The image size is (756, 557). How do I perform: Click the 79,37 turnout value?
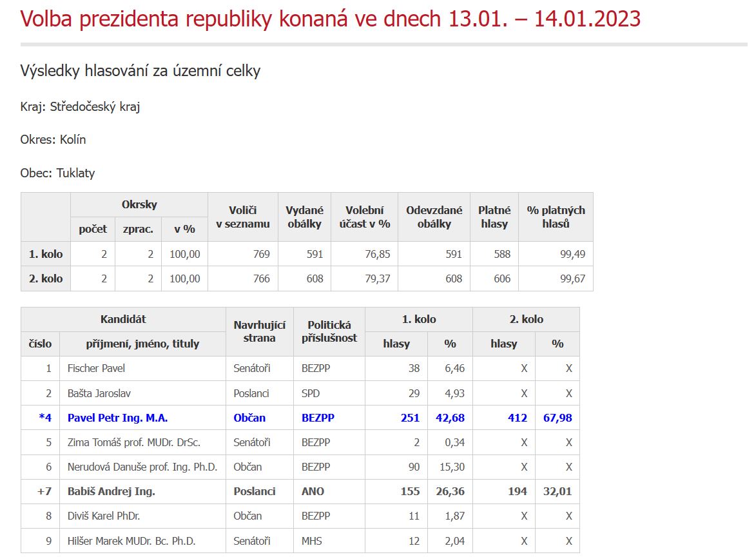click(378, 278)
